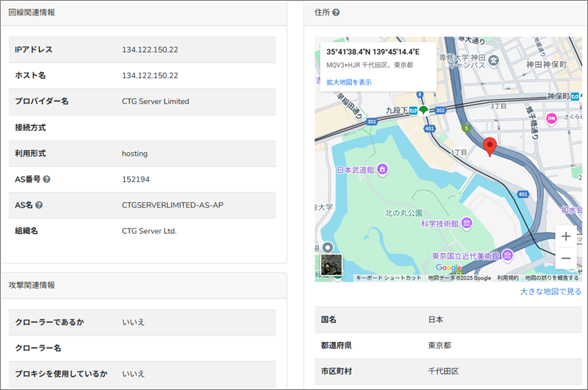The height and width of the screenshot is (390, 588).
Task: Click 科学技術館 museum icon on map
Action: pos(467,224)
